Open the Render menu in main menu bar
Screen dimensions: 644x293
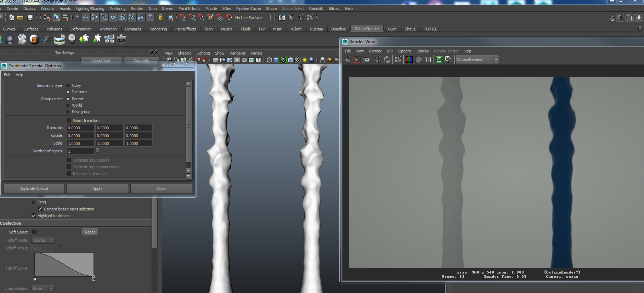(137, 9)
